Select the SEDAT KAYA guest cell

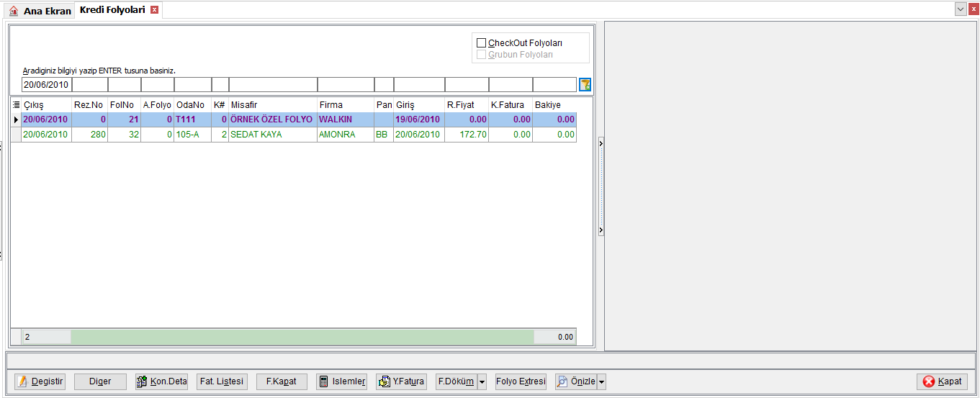273,135
